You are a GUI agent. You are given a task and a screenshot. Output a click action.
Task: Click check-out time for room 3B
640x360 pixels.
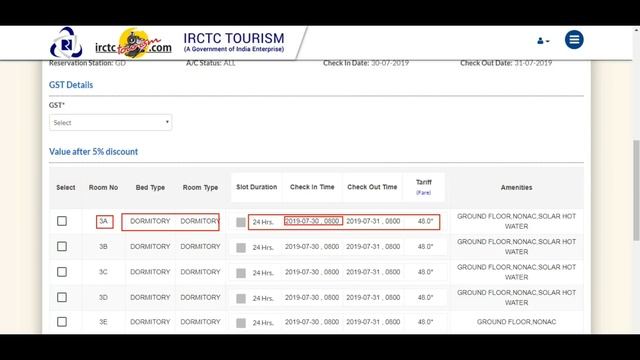[x=373, y=247]
